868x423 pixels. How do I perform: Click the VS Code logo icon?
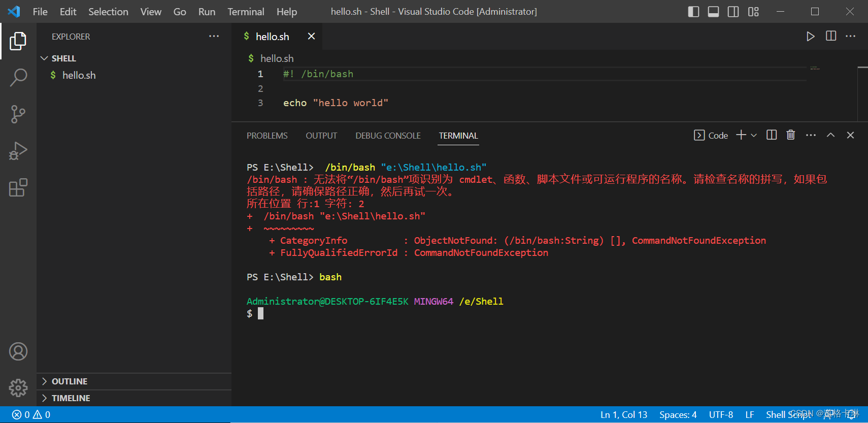tap(14, 11)
